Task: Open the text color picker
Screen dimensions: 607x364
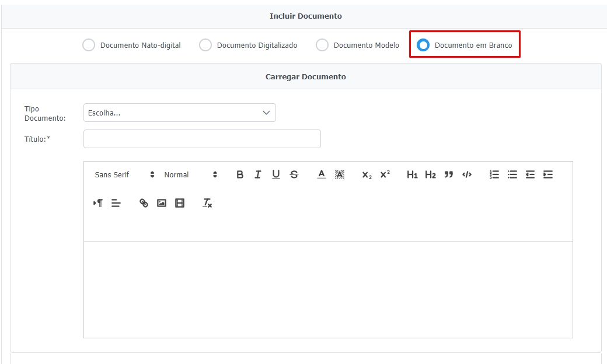Action: pos(321,174)
